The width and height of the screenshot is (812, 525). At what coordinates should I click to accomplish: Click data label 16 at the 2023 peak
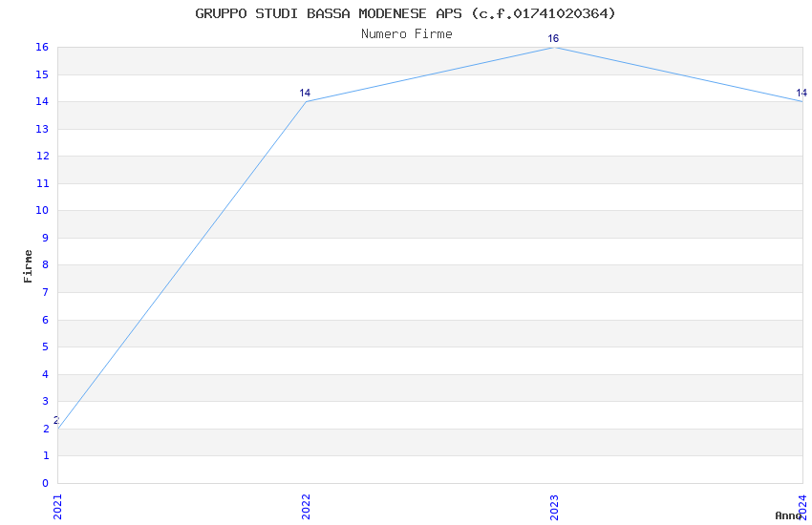point(553,38)
